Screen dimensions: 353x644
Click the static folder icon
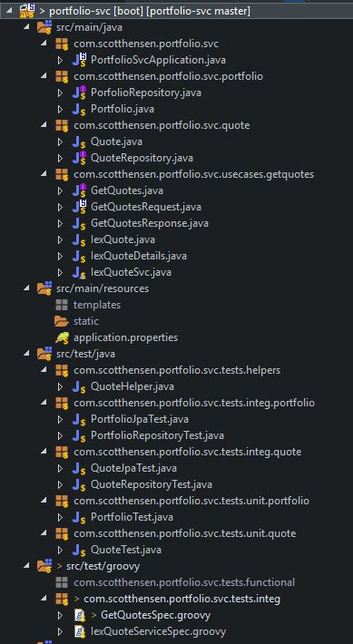pyautogui.click(x=62, y=321)
